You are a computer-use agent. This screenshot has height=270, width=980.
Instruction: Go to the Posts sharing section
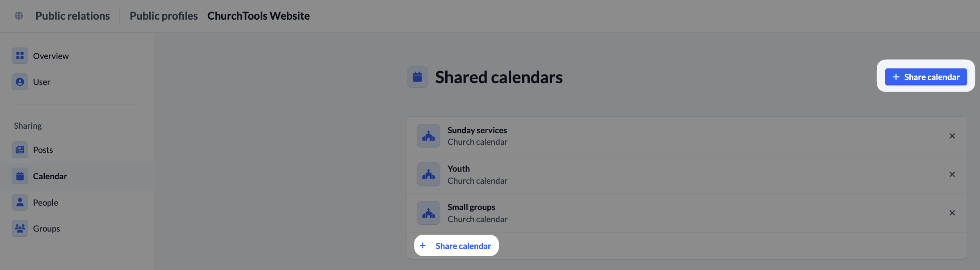coord(43,150)
